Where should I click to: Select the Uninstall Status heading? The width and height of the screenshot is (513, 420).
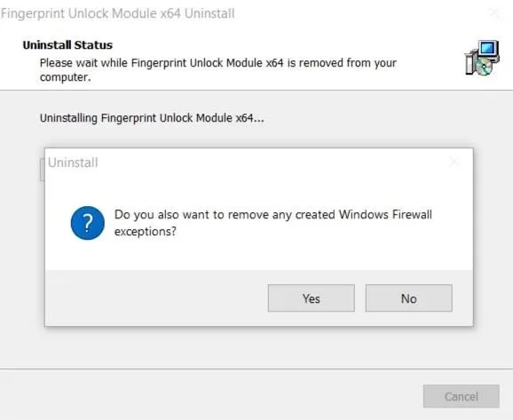(67, 45)
